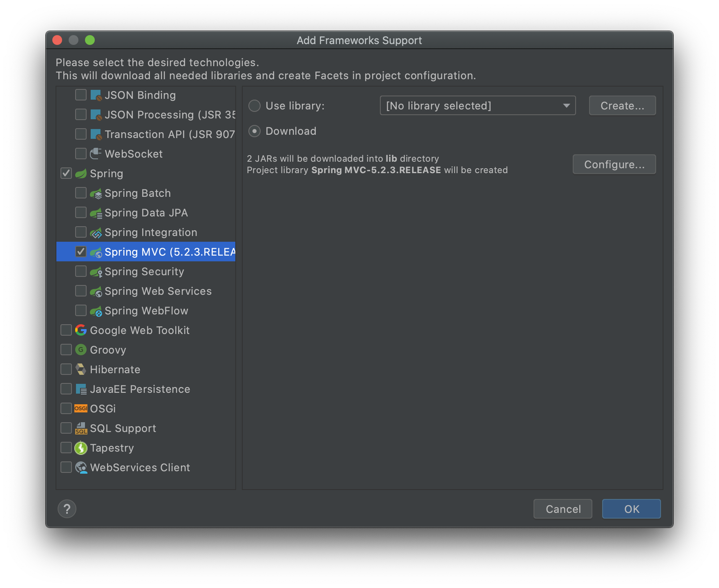Screen dimensions: 719x588
Task: Enable the JSON Binding checkbox
Action: (81, 95)
